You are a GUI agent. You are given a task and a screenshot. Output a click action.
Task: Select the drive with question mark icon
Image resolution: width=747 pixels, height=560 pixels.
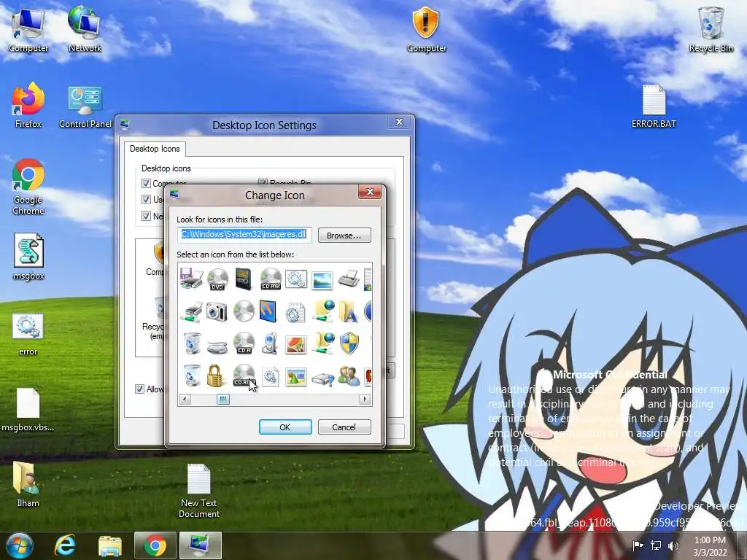pos(322,379)
